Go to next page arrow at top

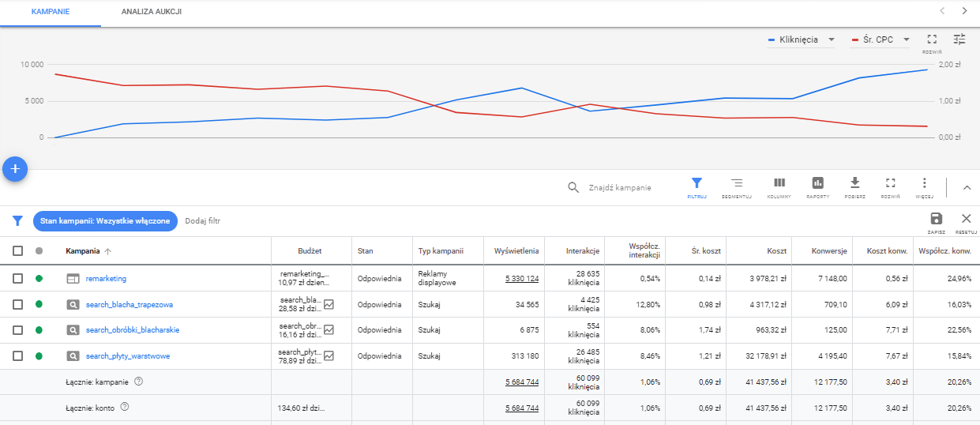click(964, 11)
